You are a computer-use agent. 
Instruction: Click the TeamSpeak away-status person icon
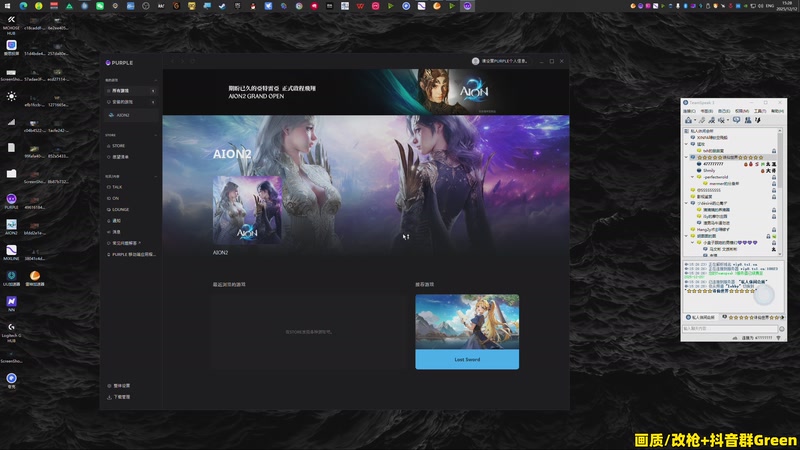[711, 120]
